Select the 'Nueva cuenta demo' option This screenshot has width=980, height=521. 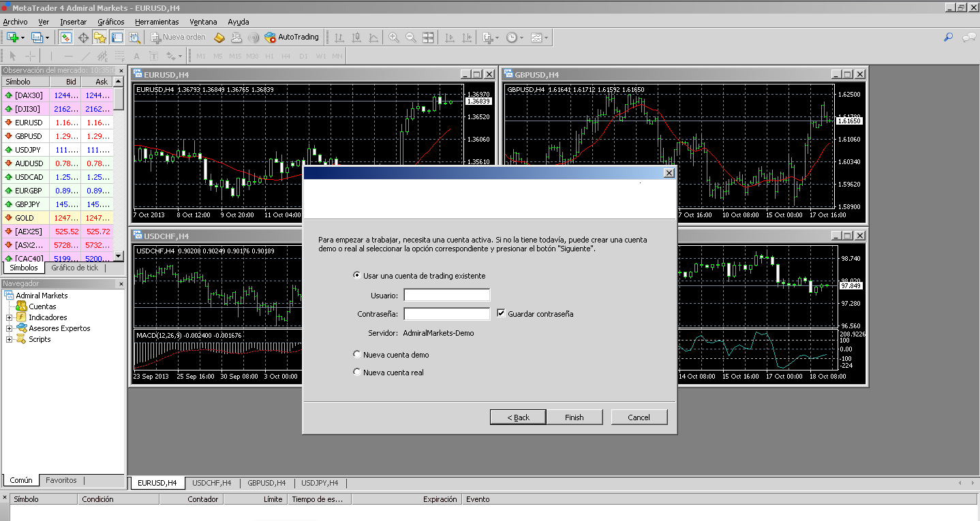[356, 355]
